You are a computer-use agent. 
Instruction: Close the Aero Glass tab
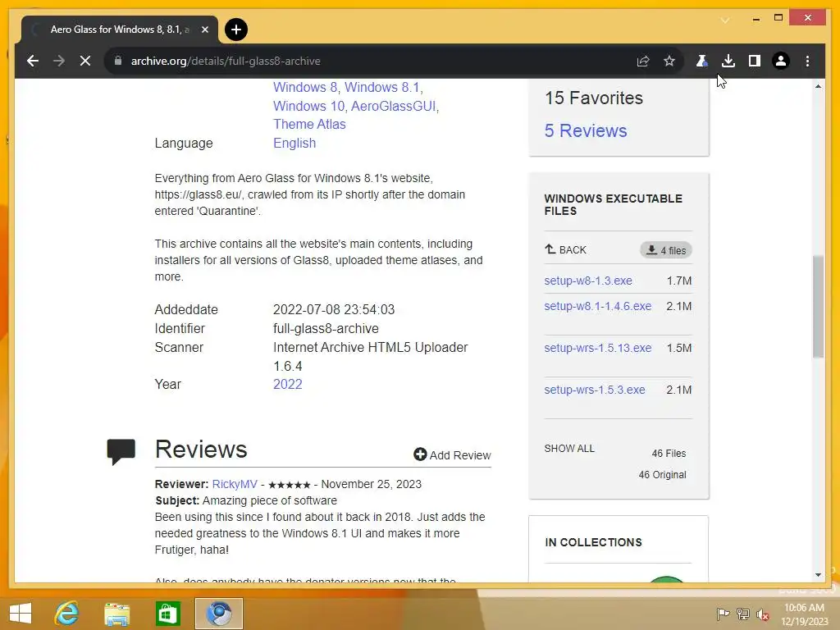pyautogui.click(x=204, y=30)
